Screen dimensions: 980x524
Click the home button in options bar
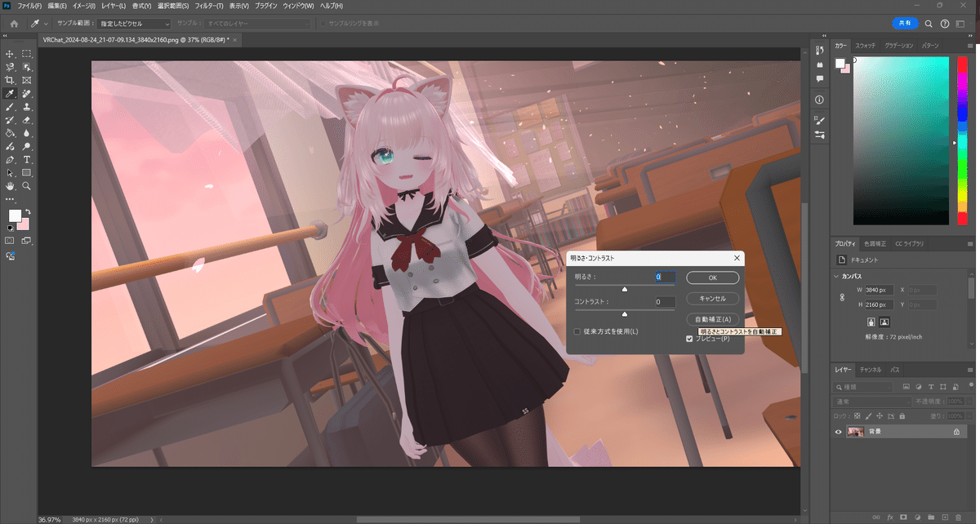click(x=14, y=24)
